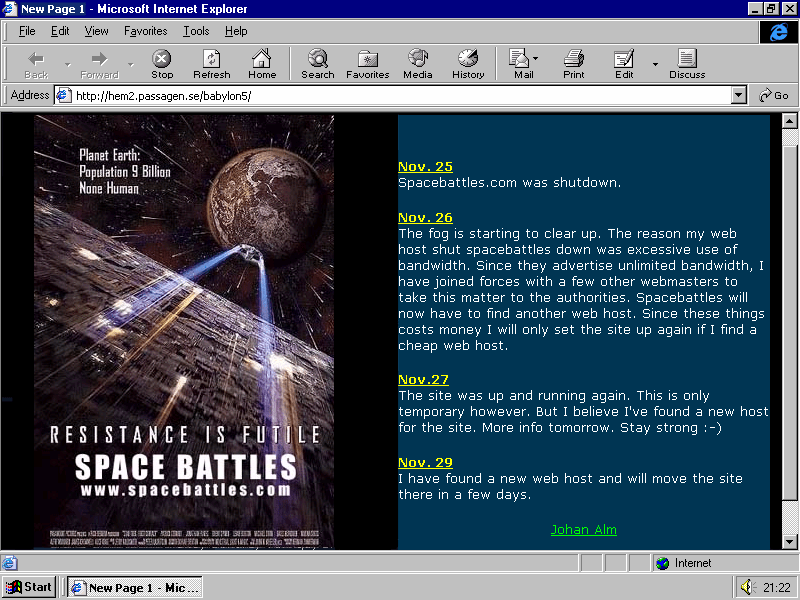800x600 pixels.
Task: Click the 21:22 system tray clock
Action: tap(777, 588)
